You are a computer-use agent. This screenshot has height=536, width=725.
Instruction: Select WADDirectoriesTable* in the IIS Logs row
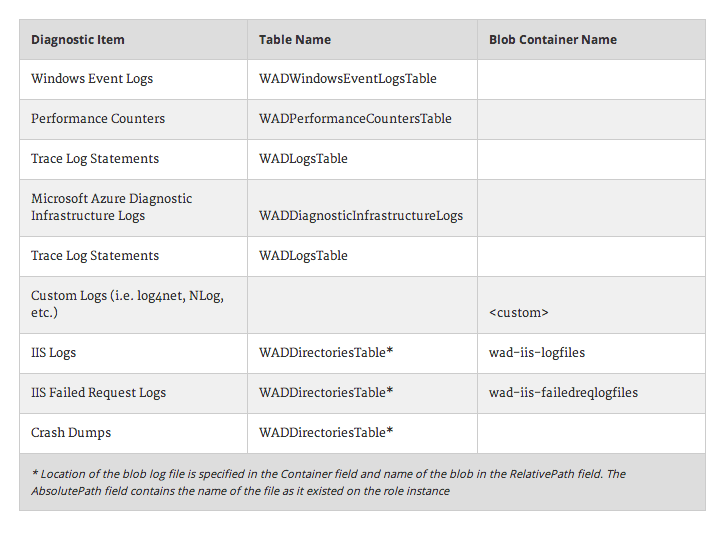326,353
